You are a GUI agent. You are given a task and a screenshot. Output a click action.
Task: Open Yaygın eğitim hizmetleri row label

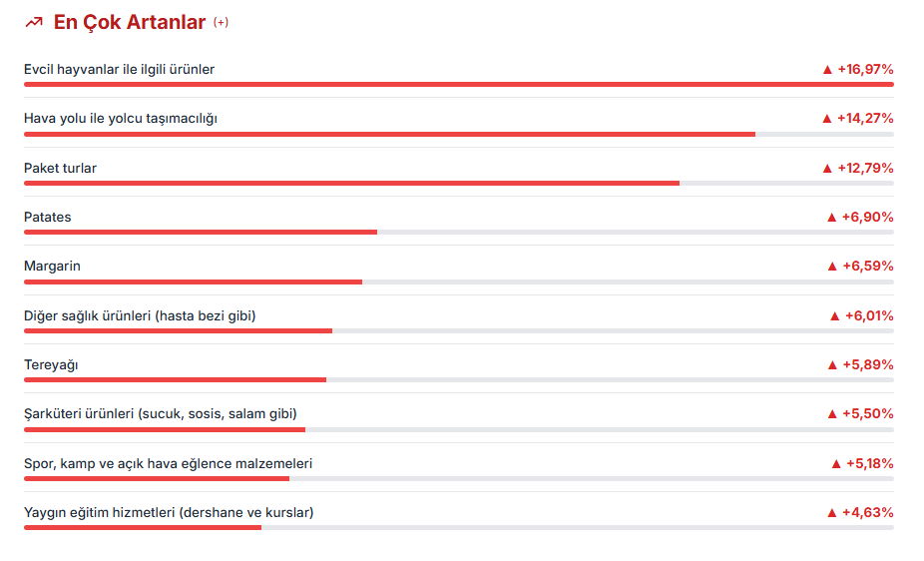tap(169, 512)
